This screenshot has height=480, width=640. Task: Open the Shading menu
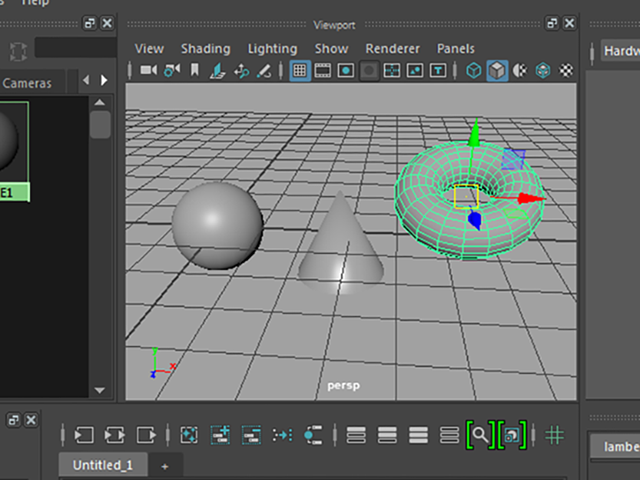(x=206, y=49)
